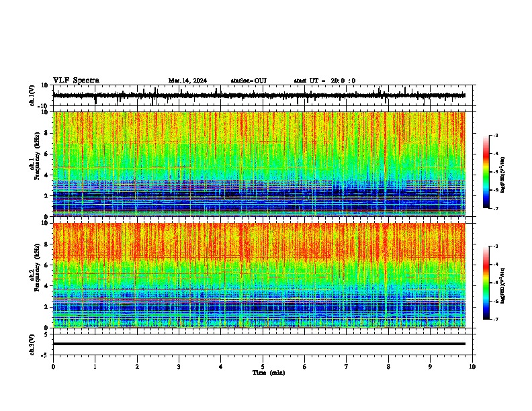Click time axis tick label '4'
532x411 pixels.
coord(221,367)
